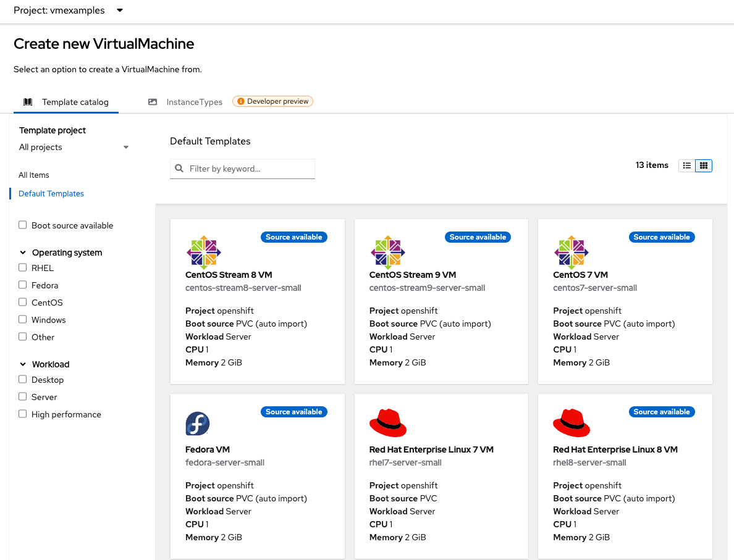Open Default Templates in the sidebar
Viewport: 734px width, 560px height.
(x=51, y=193)
